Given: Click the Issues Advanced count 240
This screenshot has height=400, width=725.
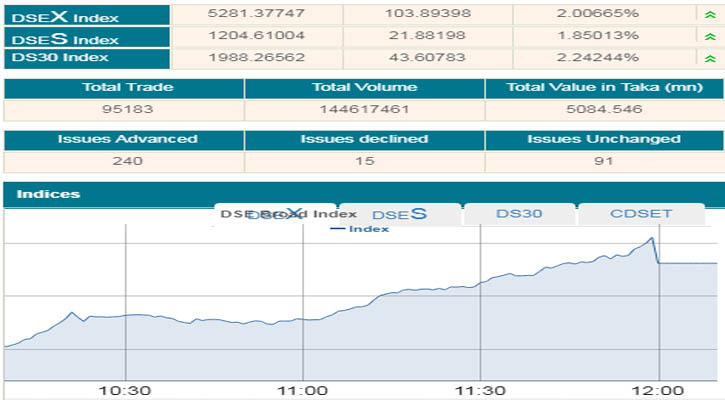Looking at the screenshot, I should [121, 161].
